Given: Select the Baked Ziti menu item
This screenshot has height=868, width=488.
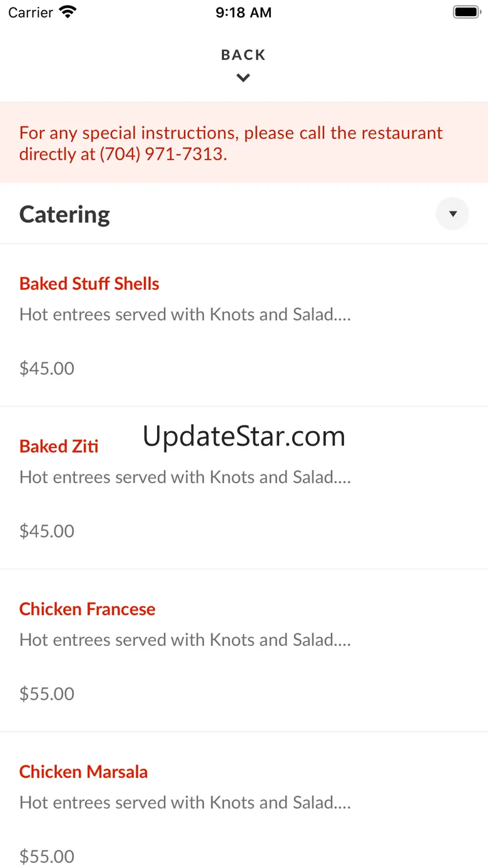Looking at the screenshot, I should point(59,446).
